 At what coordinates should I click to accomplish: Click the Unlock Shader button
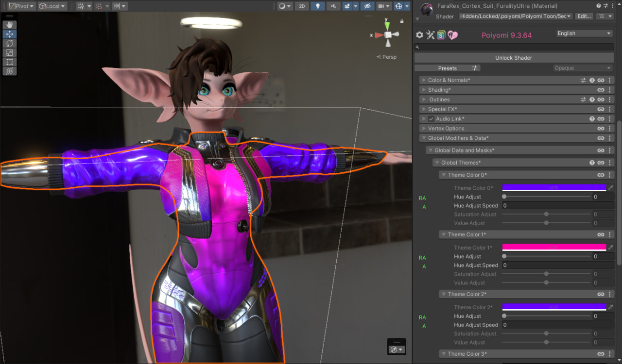[514, 58]
